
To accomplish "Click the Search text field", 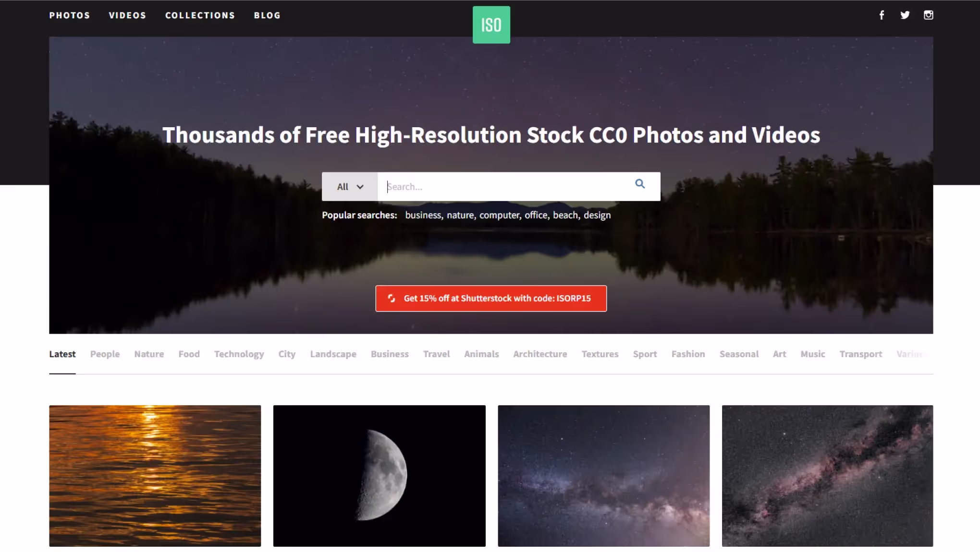I will (x=504, y=187).
